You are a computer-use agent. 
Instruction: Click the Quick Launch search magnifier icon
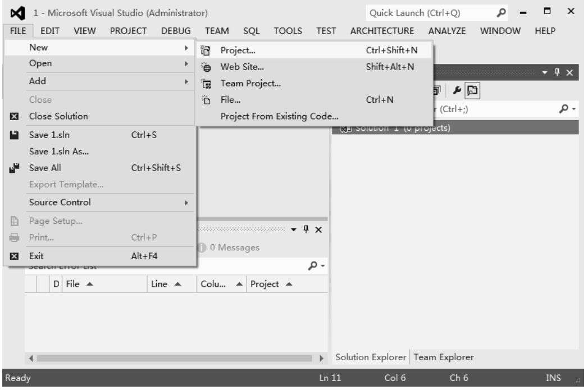pos(501,13)
